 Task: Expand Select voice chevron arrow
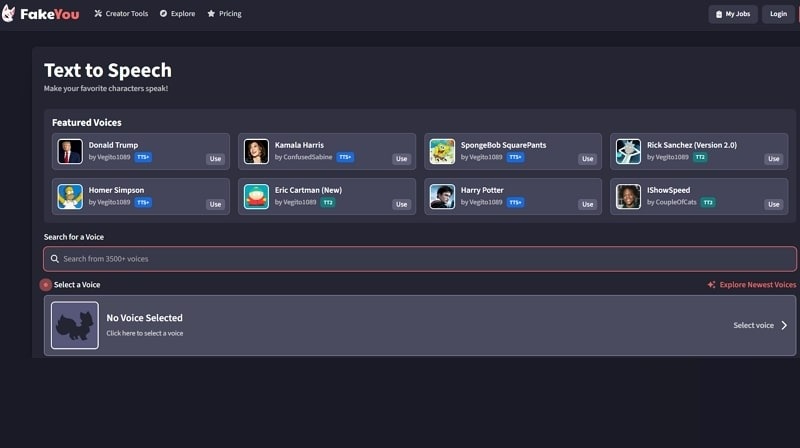pos(784,325)
